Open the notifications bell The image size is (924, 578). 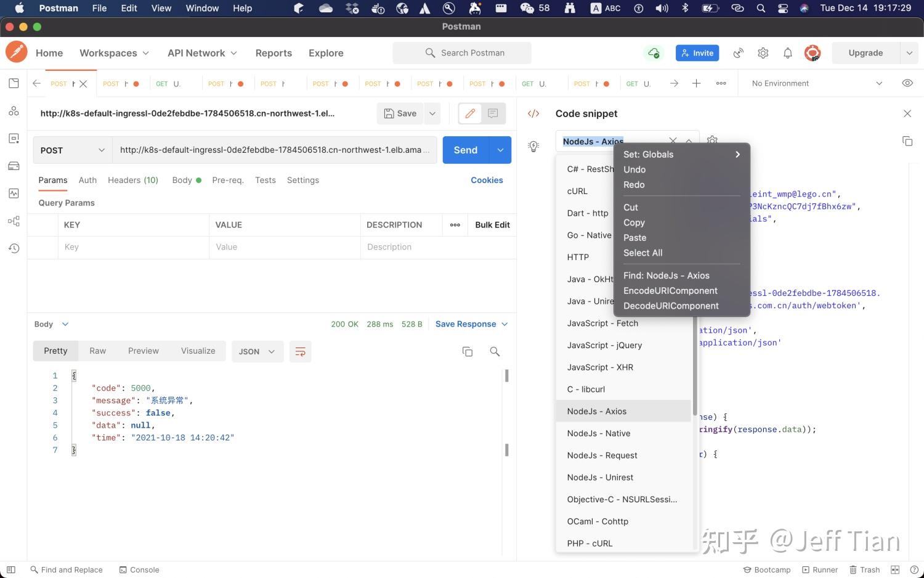[787, 53]
